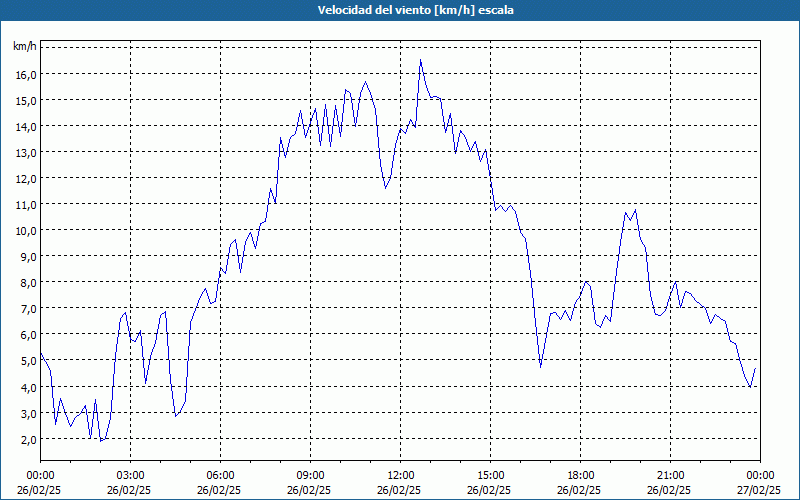Click the '6,0' y-axis label
800x500 pixels.
[x=29, y=335]
